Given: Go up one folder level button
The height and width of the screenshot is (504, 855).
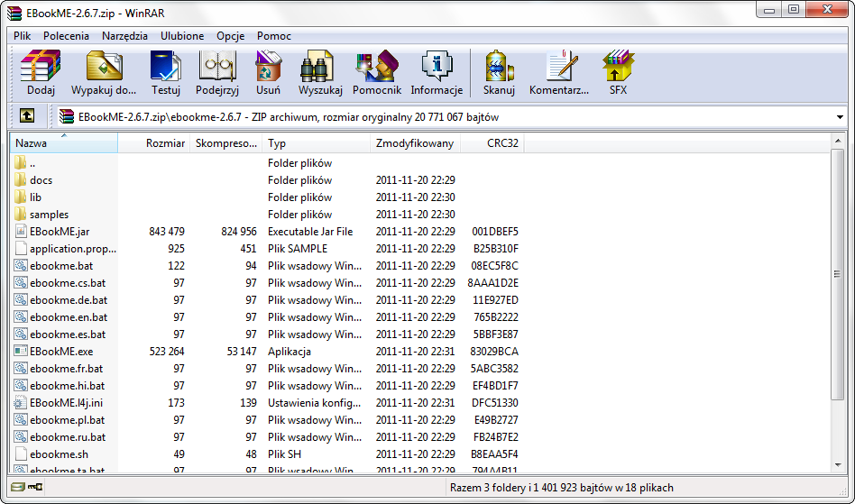Looking at the screenshot, I should (x=27, y=116).
